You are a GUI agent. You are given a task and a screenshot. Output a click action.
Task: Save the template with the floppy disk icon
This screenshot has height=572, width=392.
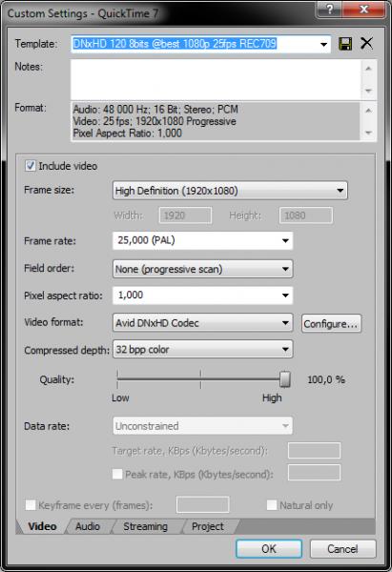[345, 44]
